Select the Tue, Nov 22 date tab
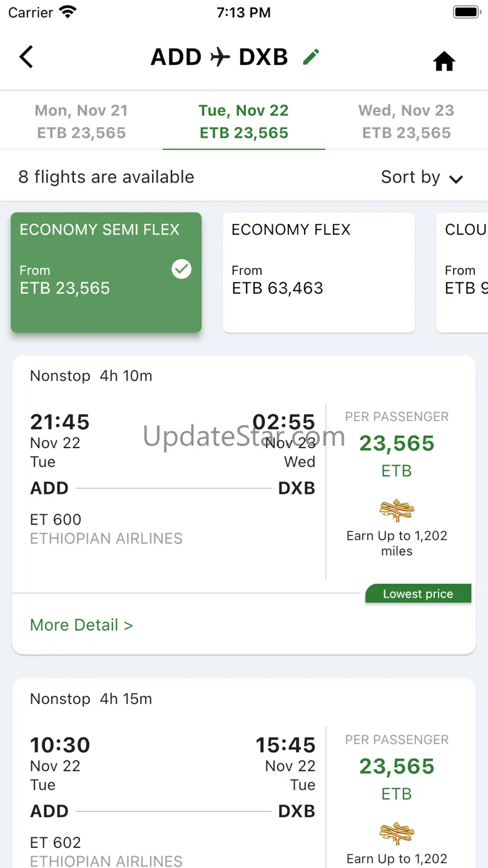This screenshot has height=868, width=488. (x=244, y=121)
